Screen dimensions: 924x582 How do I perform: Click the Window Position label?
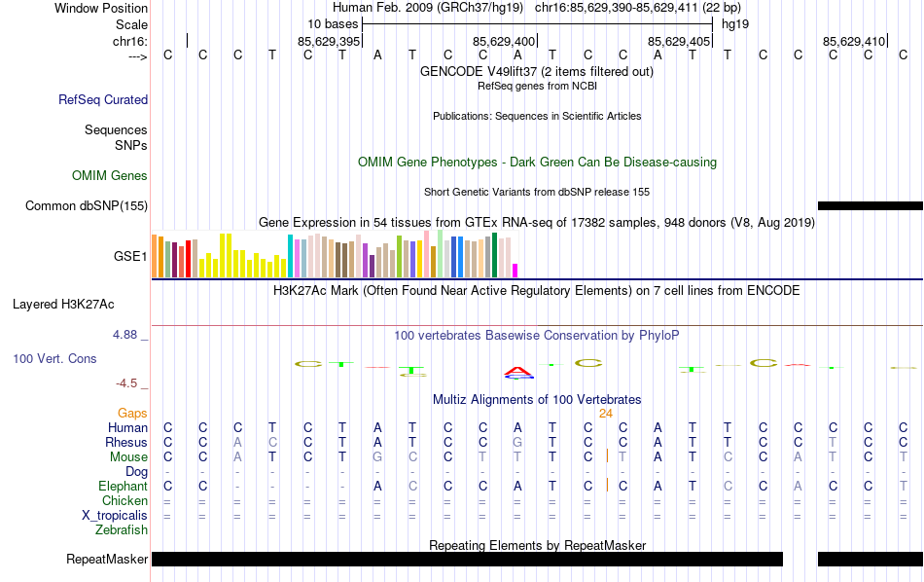[x=101, y=8]
